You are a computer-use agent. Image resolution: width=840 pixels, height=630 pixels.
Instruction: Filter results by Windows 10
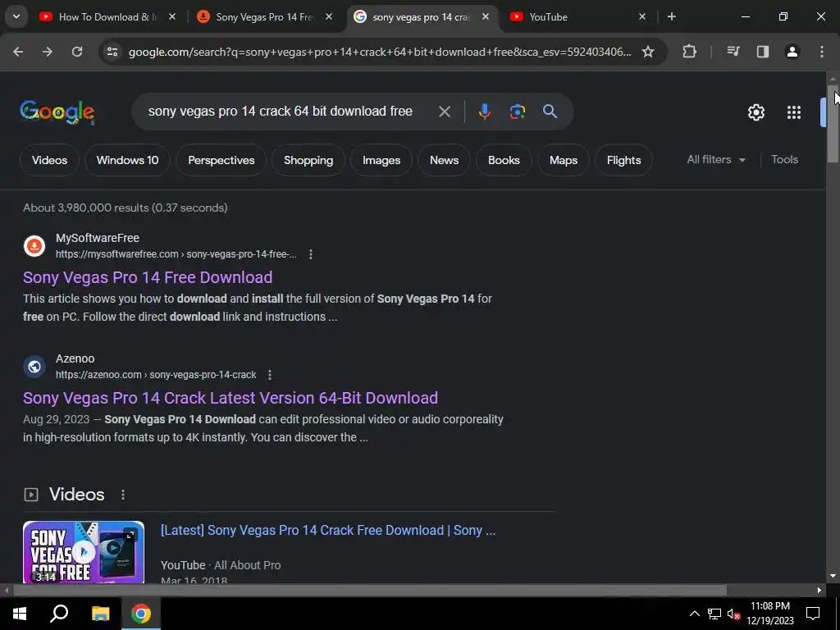tap(127, 160)
